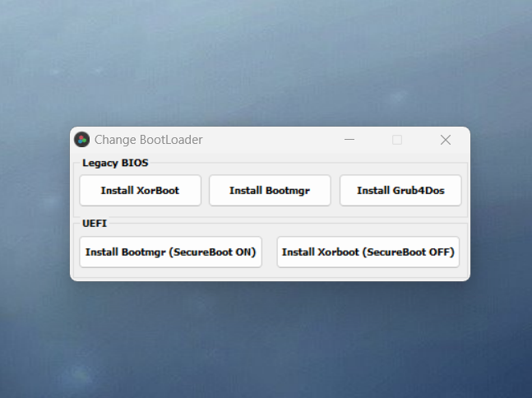This screenshot has height=398, width=532.
Task: Click the Install XorBoot button
Action: [140, 190]
